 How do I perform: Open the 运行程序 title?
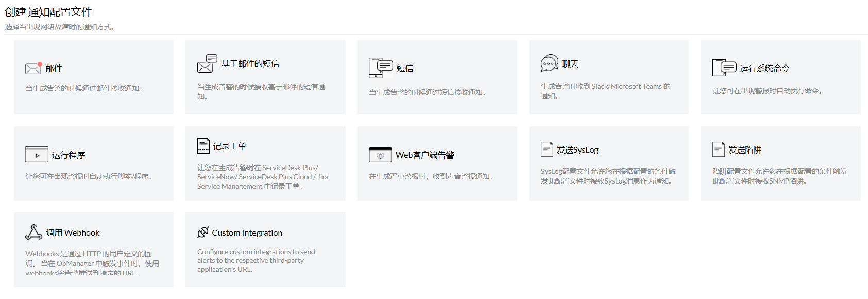click(69, 155)
